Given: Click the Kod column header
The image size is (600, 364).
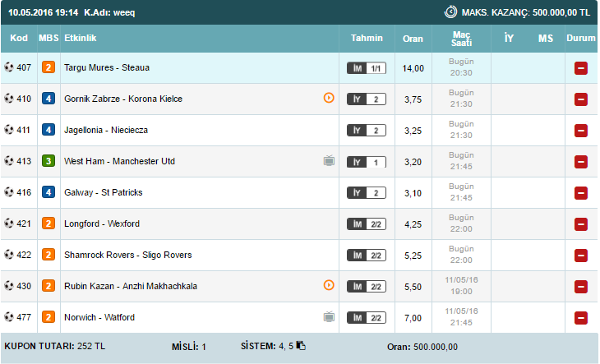Looking at the screenshot, I should click(19, 38).
